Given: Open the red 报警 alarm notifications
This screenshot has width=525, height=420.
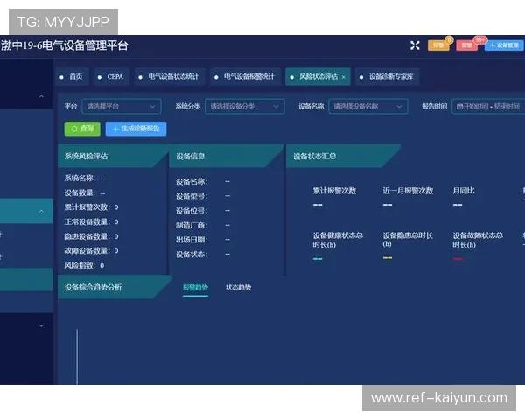Looking at the screenshot, I should (x=466, y=45).
